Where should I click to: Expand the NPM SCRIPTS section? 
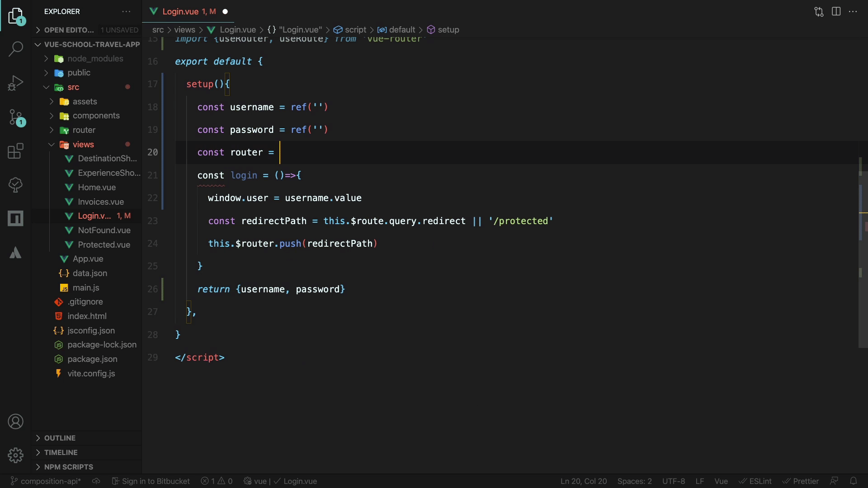coord(68,467)
